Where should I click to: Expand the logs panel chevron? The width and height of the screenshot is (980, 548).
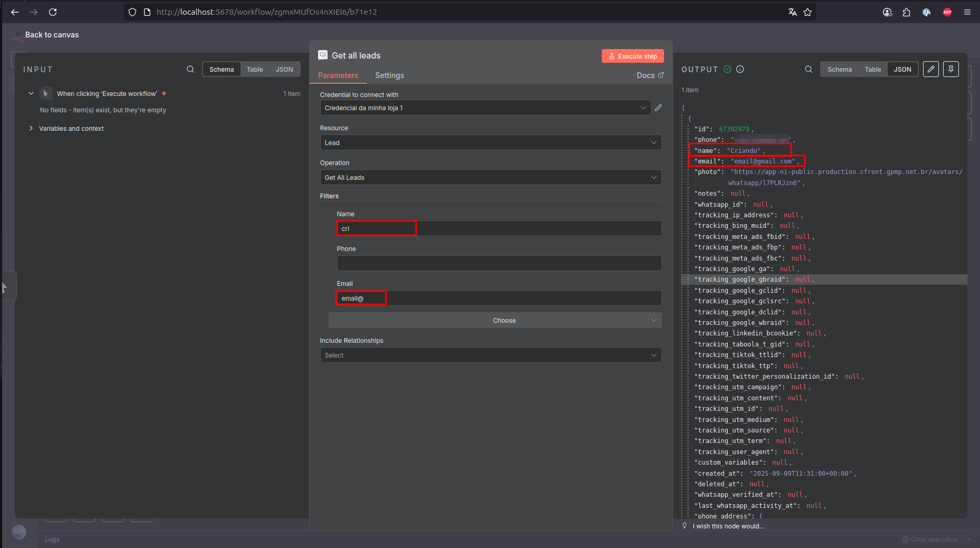969,540
